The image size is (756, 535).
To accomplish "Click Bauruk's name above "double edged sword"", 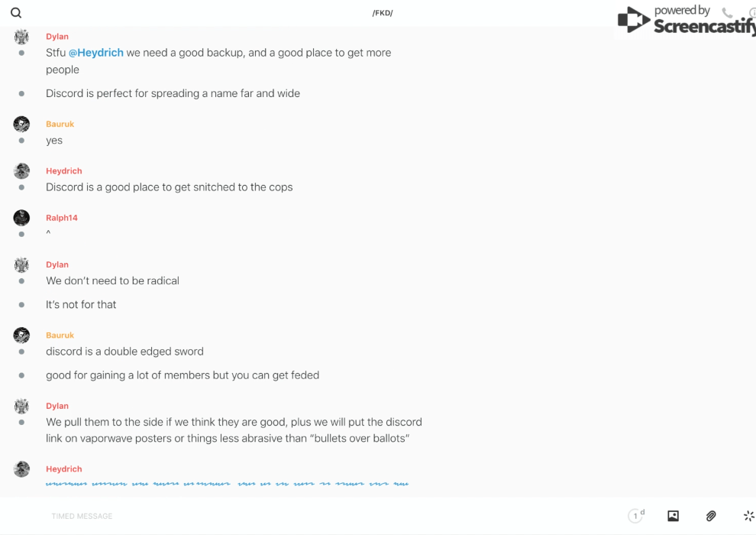I will pyautogui.click(x=60, y=336).
